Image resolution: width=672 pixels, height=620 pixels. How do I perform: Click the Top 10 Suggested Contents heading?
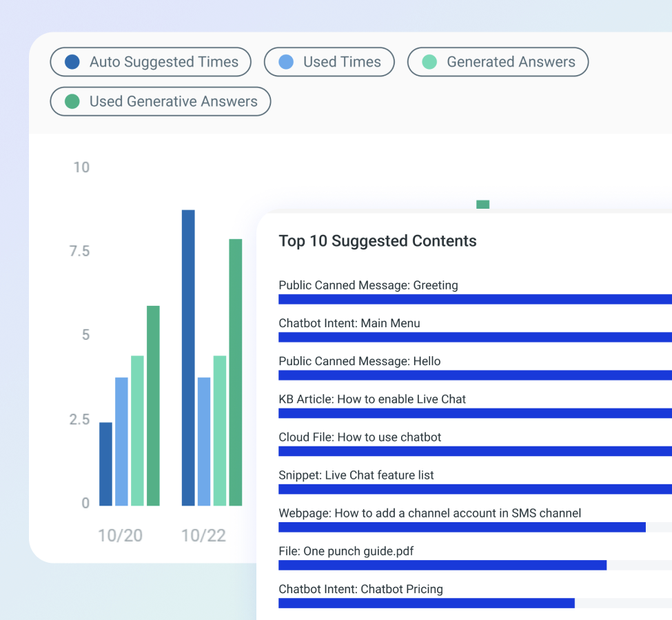tap(378, 241)
